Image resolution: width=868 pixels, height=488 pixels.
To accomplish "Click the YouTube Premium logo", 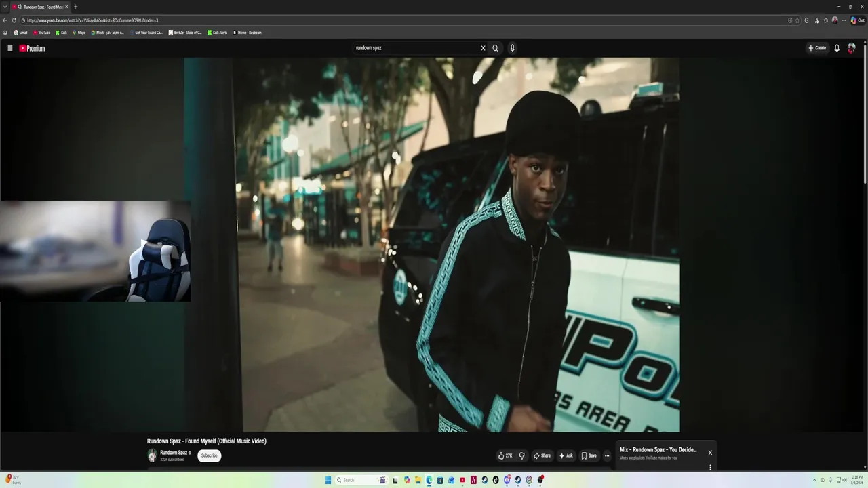I will tap(32, 48).
